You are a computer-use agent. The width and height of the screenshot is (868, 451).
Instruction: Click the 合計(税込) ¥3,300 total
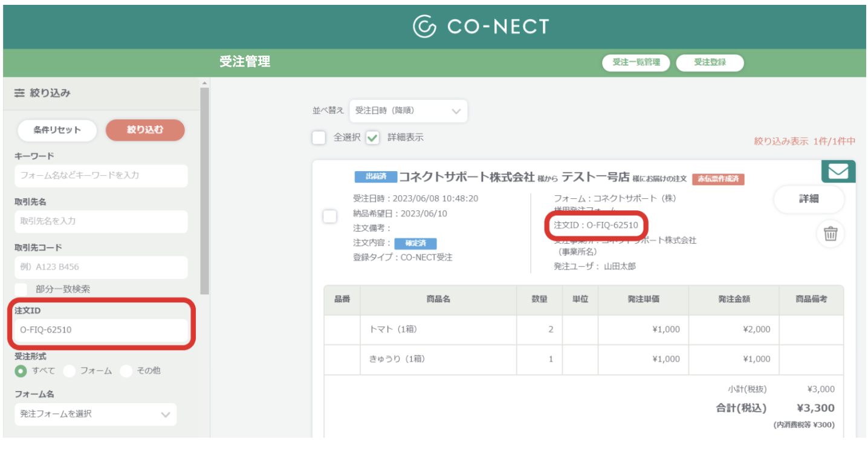pyautogui.click(x=776, y=408)
